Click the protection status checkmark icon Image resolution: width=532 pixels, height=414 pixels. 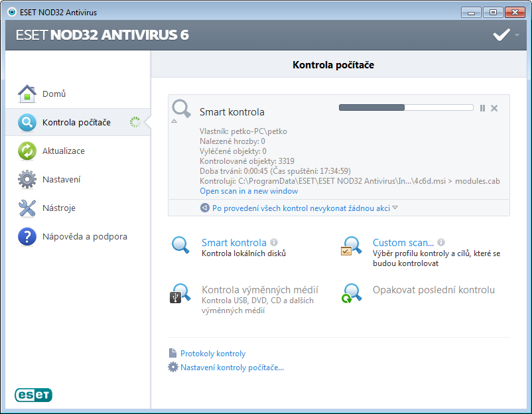(x=501, y=34)
